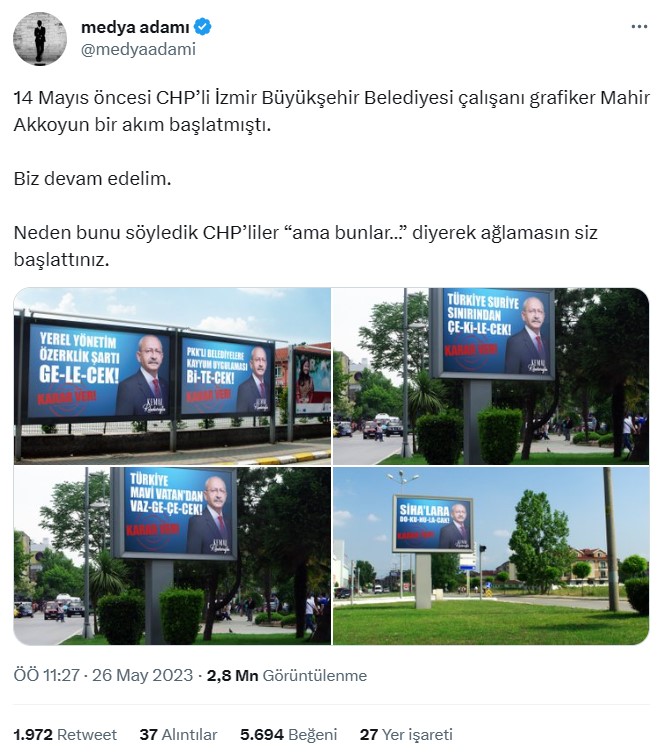The image size is (661, 752).
Task: Click the blue verified badge icon
Action: click(202, 27)
